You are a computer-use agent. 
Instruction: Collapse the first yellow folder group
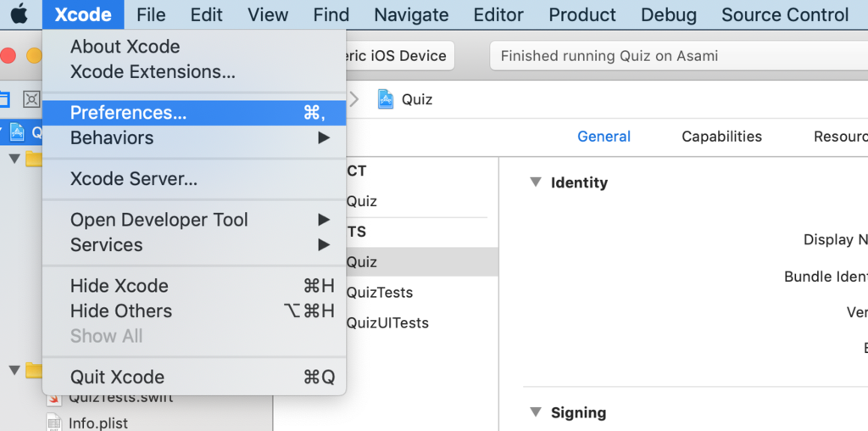coord(15,160)
